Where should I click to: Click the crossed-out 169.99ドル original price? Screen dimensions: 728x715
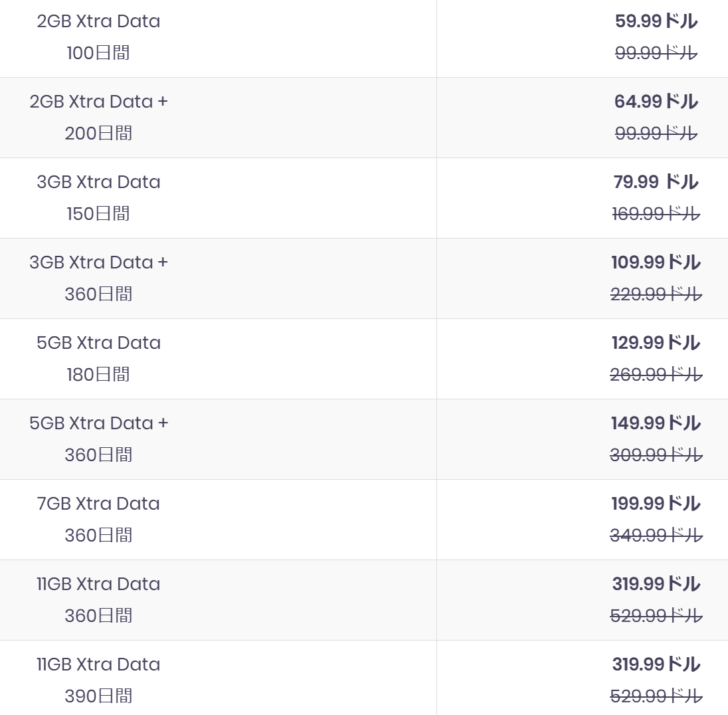[x=656, y=214]
